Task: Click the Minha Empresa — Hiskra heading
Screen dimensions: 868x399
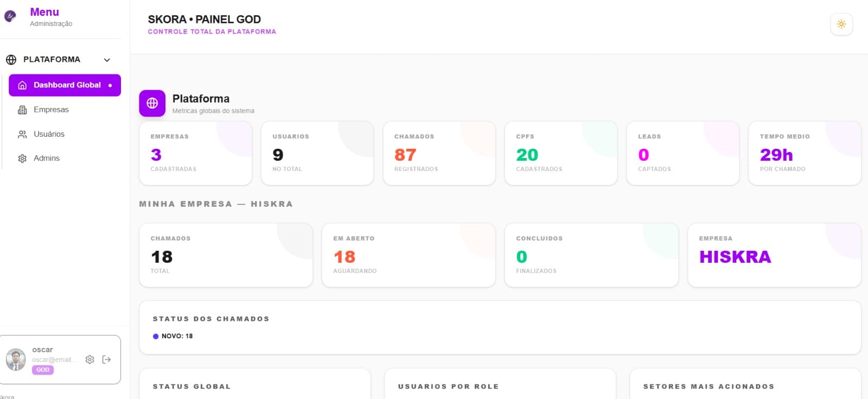Action: click(216, 204)
